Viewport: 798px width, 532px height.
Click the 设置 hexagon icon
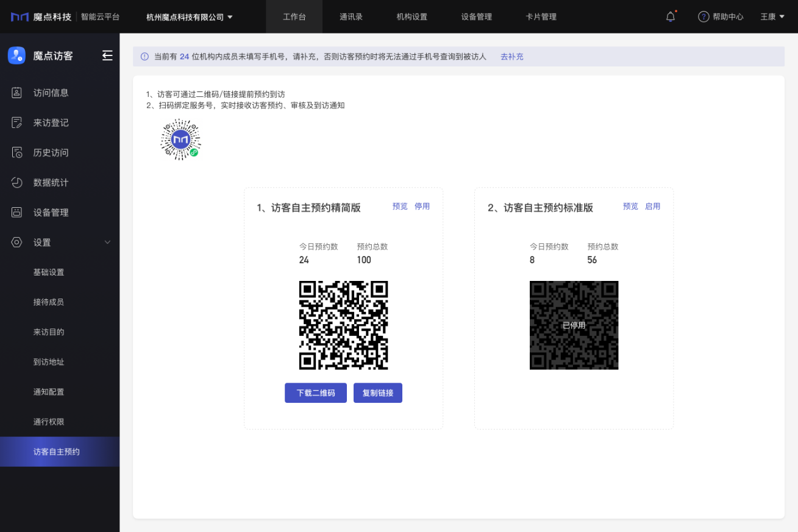coord(17,242)
